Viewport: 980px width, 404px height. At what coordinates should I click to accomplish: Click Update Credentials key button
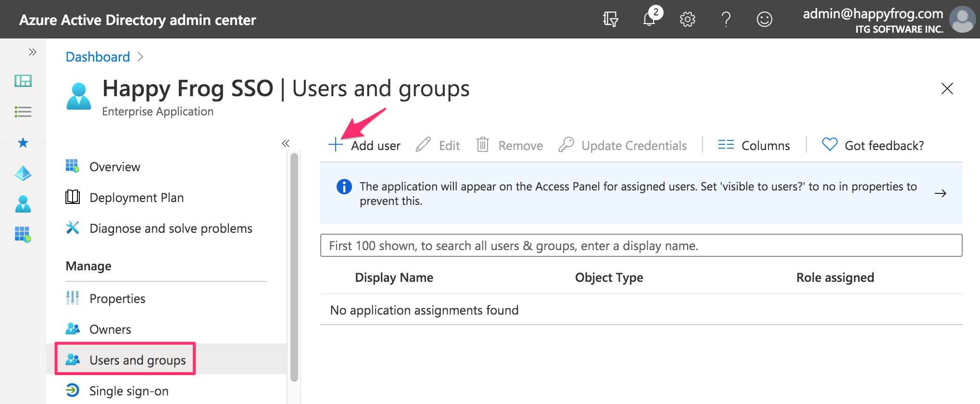[x=623, y=145]
